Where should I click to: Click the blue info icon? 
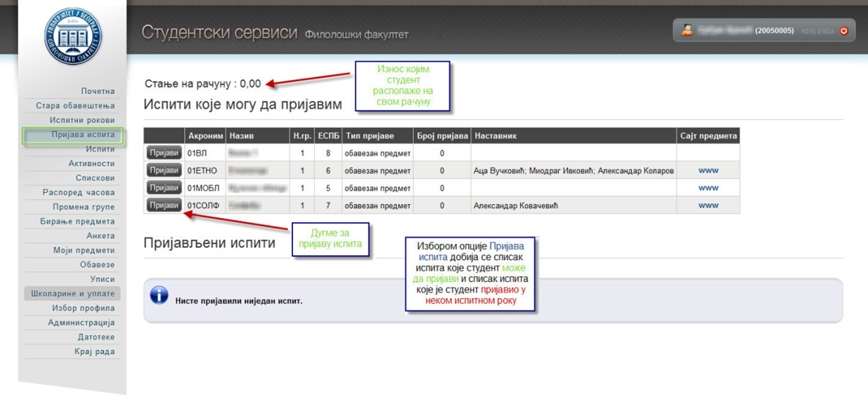point(160,295)
